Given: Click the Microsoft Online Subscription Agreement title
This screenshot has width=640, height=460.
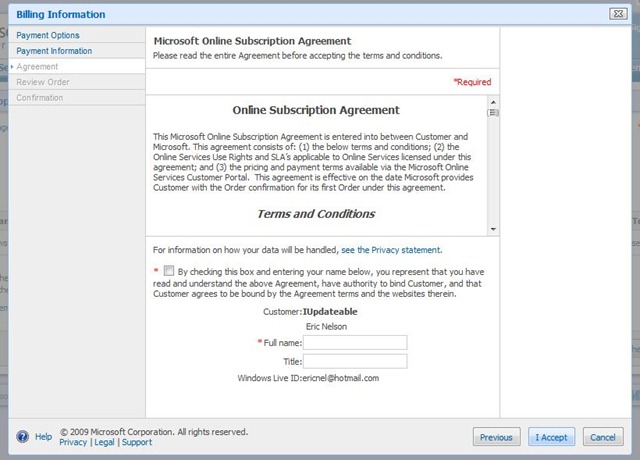Looking at the screenshot, I should point(252,41).
